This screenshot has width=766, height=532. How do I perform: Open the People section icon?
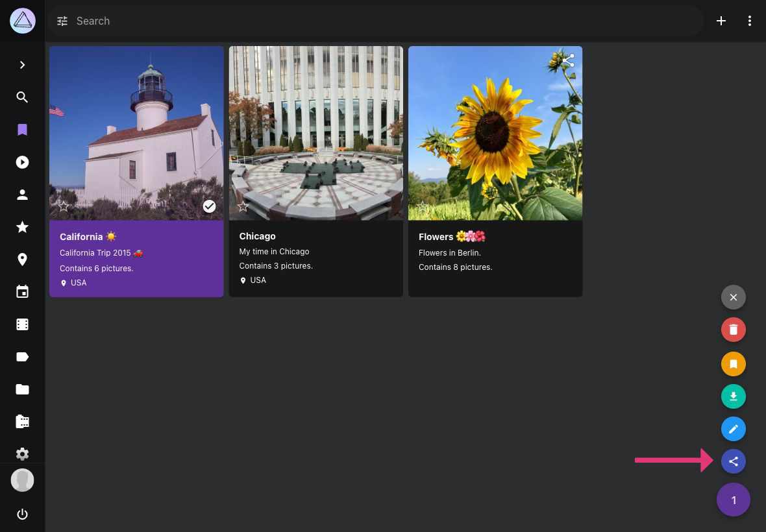pos(22,195)
